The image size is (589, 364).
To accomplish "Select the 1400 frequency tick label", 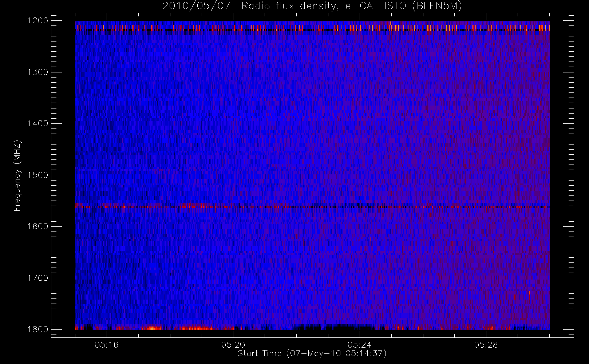I will click(38, 124).
